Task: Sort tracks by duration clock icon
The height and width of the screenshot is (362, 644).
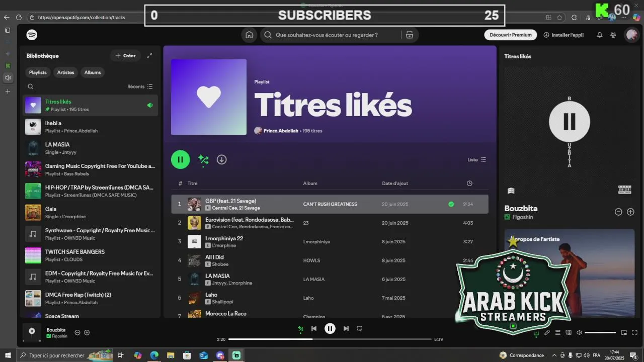Action: click(469, 184)
